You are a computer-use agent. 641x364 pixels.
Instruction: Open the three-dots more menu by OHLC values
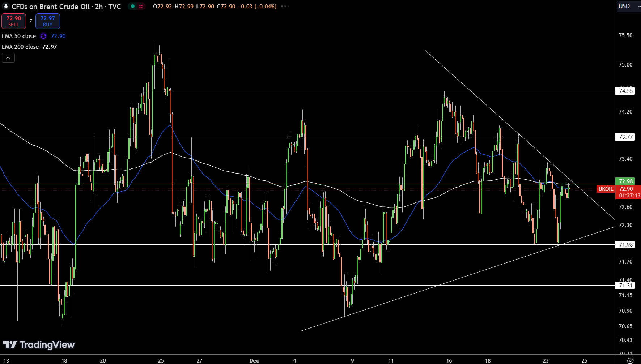point(285,6)
